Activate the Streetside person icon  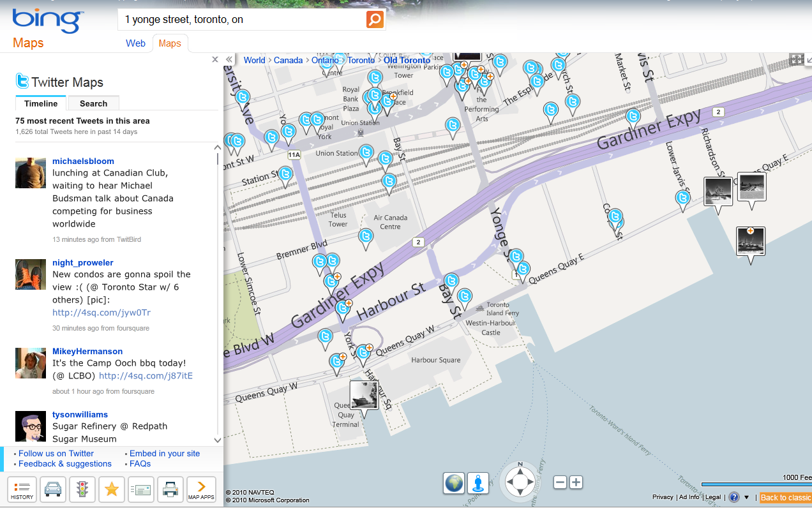477,483
